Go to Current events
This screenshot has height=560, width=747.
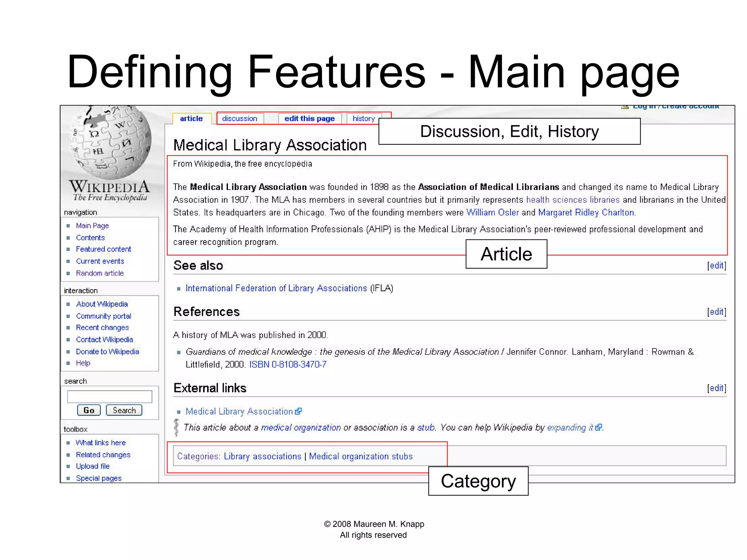click(x=100, y=261)
